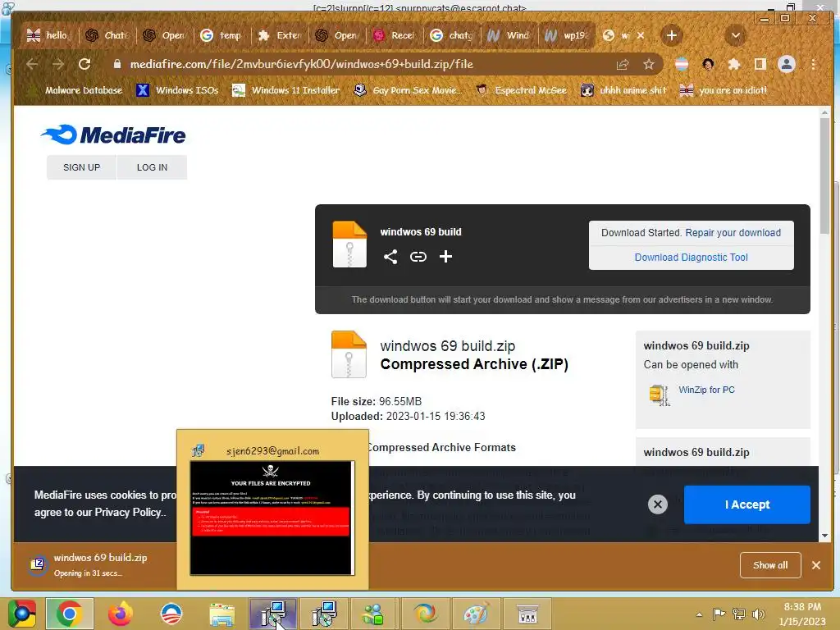Open the Start menu button

click(21, 614)
